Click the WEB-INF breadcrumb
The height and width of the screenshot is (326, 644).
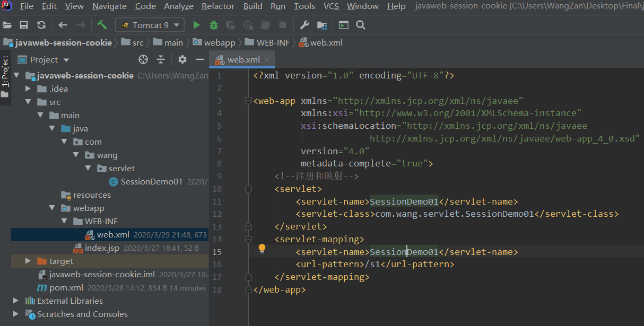coord(267,42)
